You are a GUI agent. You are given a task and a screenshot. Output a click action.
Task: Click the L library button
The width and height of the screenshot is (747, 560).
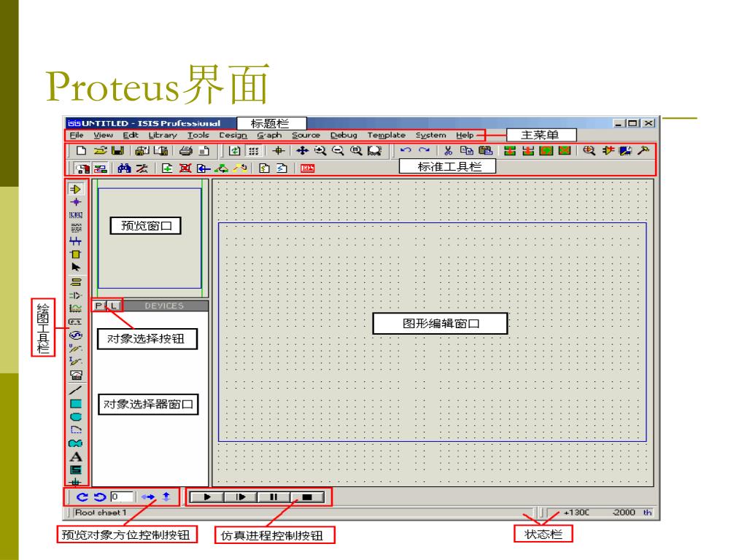[113, 306]
